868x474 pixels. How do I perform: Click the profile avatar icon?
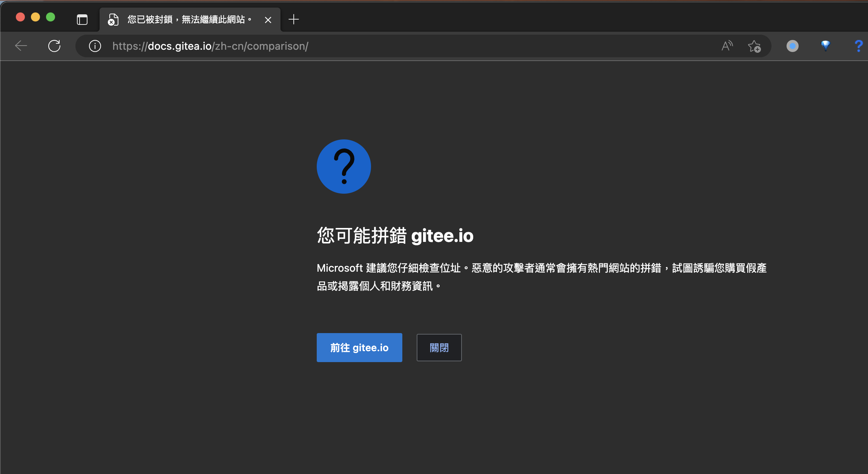point(792,46)
